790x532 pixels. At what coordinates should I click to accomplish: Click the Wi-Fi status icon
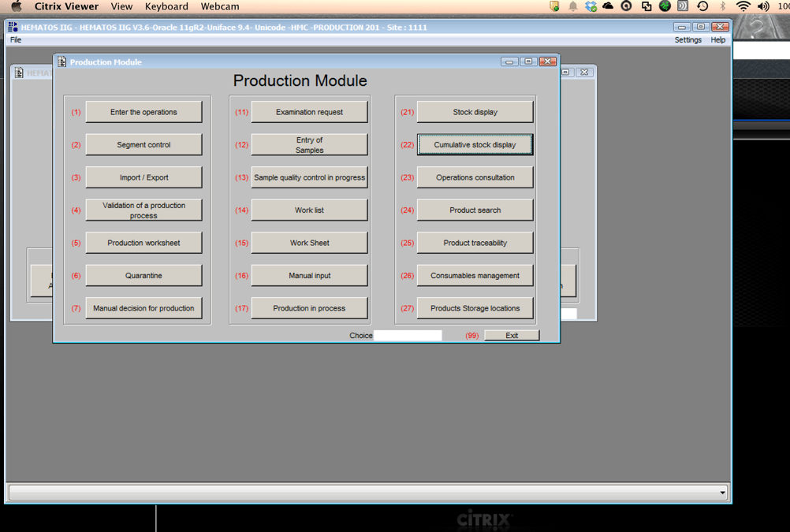pos(743,6)
